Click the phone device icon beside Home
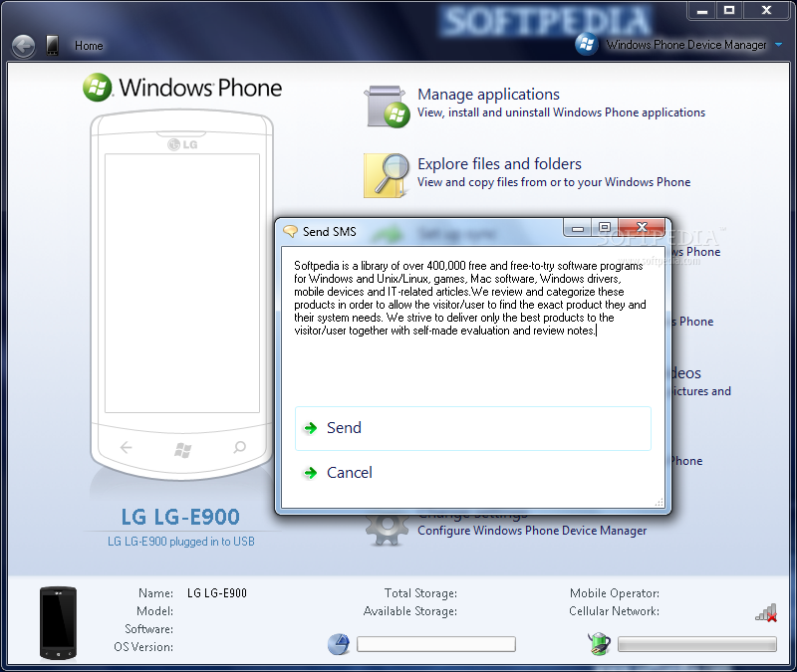 [52, 45]
